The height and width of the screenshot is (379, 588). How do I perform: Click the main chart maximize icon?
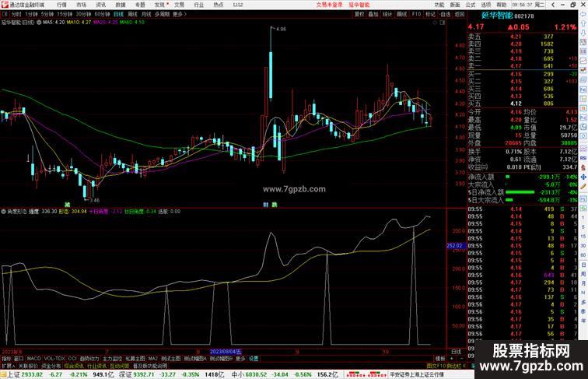click(x=443, y=23)
